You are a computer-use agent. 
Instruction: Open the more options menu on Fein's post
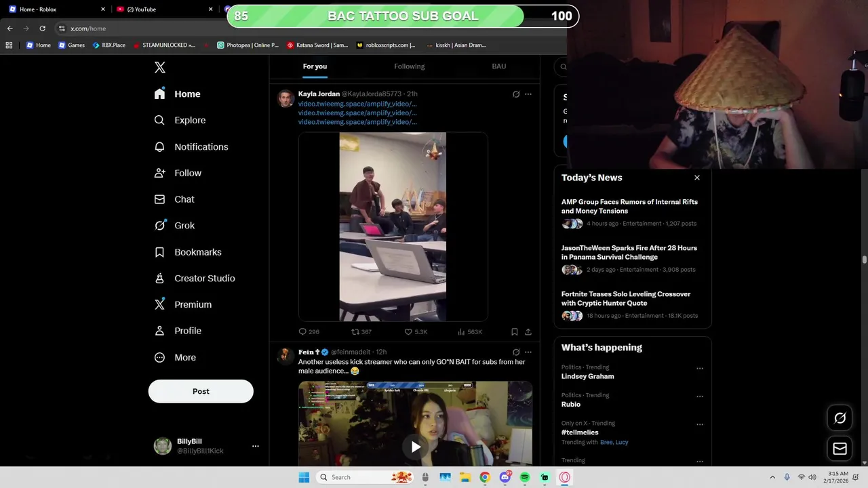coord(528,352)
